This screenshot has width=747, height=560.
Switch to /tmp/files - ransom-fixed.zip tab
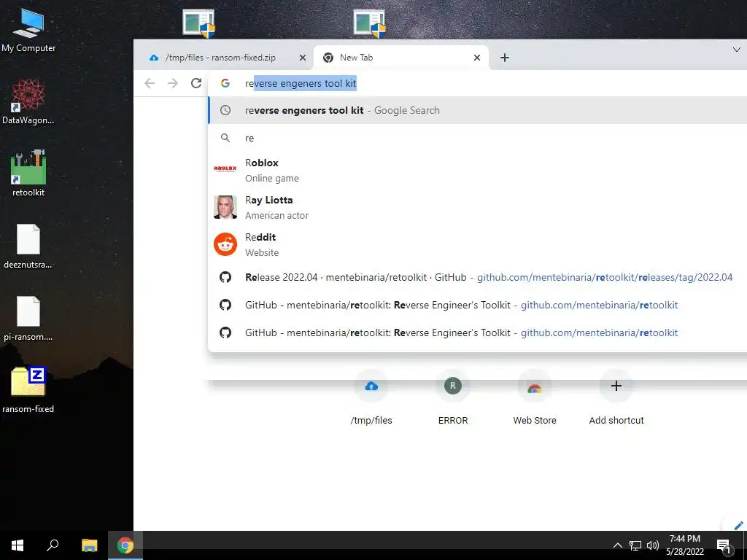click(220, 58)
